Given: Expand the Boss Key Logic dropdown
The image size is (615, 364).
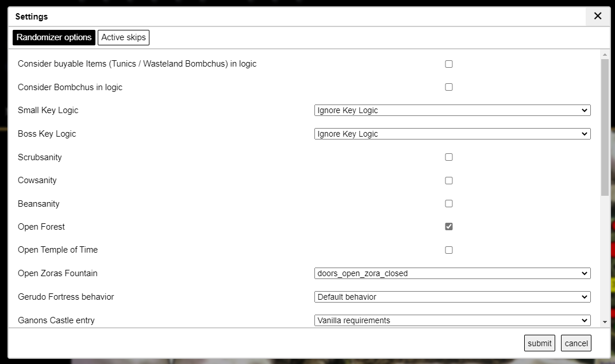Looking at the screenshot, I should [x=452, y=134].
